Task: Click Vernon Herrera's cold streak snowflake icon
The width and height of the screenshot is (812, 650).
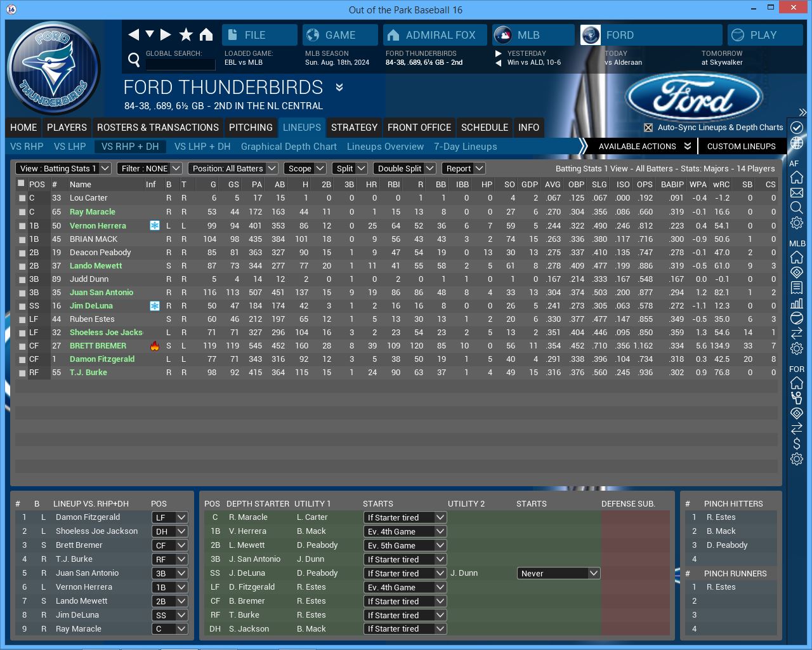Action: point(154,226)
